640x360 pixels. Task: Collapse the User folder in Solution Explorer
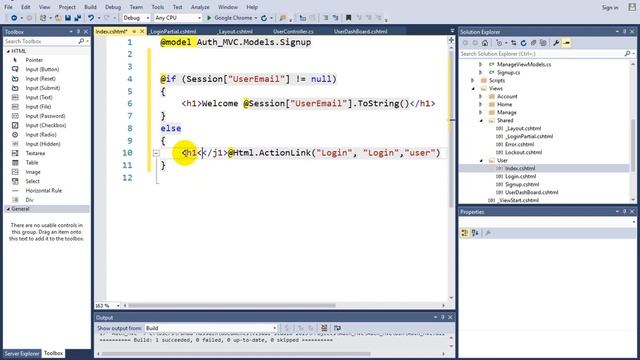point(481,160)
